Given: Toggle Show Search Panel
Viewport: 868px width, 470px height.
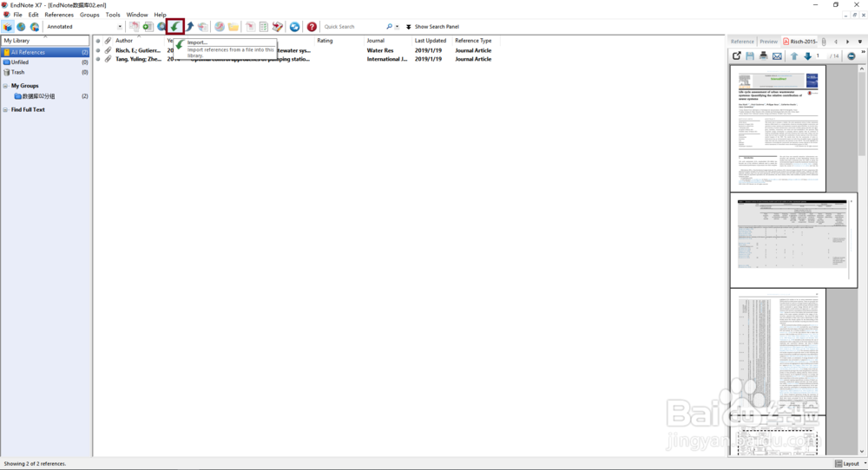Looking at the screenshot, I should click(432, 27).
